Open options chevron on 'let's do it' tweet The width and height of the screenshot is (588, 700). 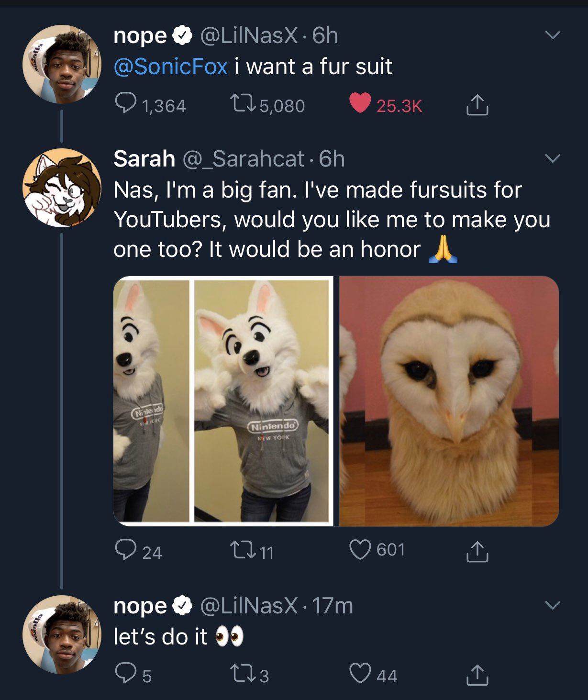coord(553,605)
